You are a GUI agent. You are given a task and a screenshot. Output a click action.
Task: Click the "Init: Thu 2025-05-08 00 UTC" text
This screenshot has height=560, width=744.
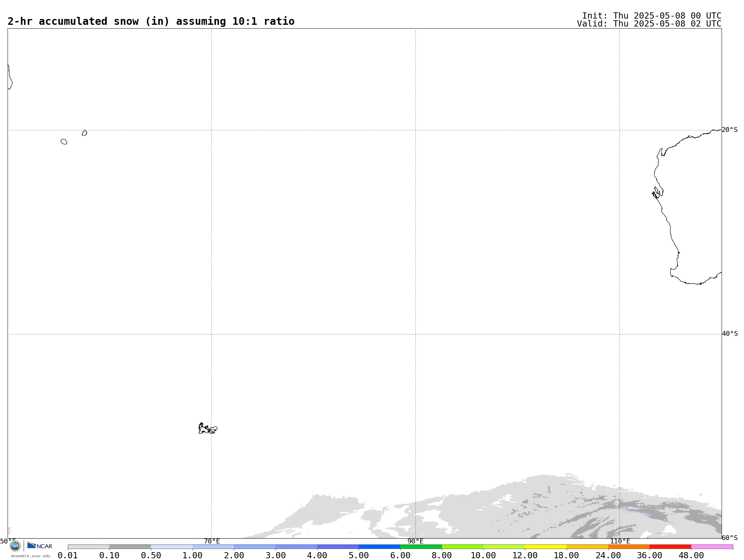[652, 16]
